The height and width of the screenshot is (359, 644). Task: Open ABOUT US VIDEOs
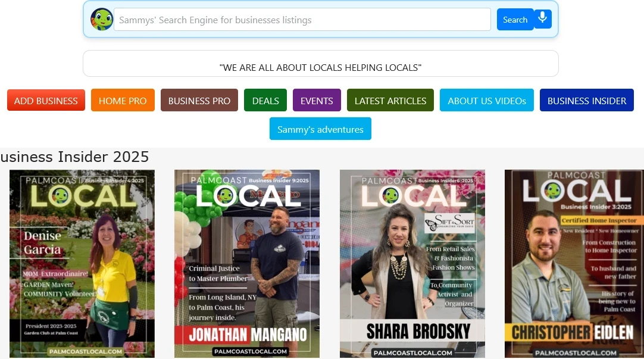point(486,100)
